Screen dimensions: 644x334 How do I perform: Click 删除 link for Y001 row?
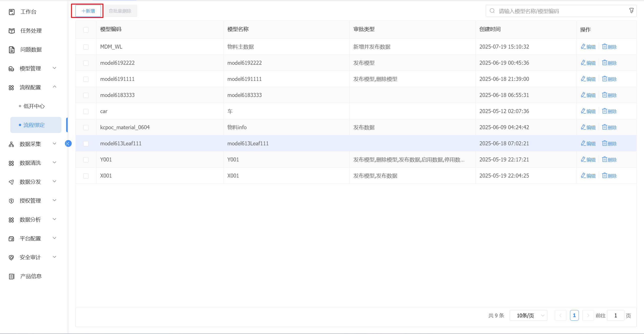(x=610, y=160)
